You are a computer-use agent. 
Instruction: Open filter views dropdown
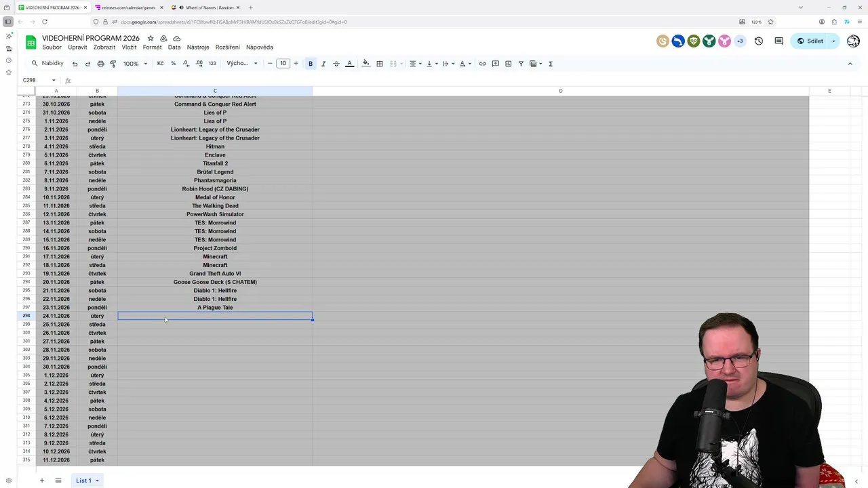tap(536, 64)
